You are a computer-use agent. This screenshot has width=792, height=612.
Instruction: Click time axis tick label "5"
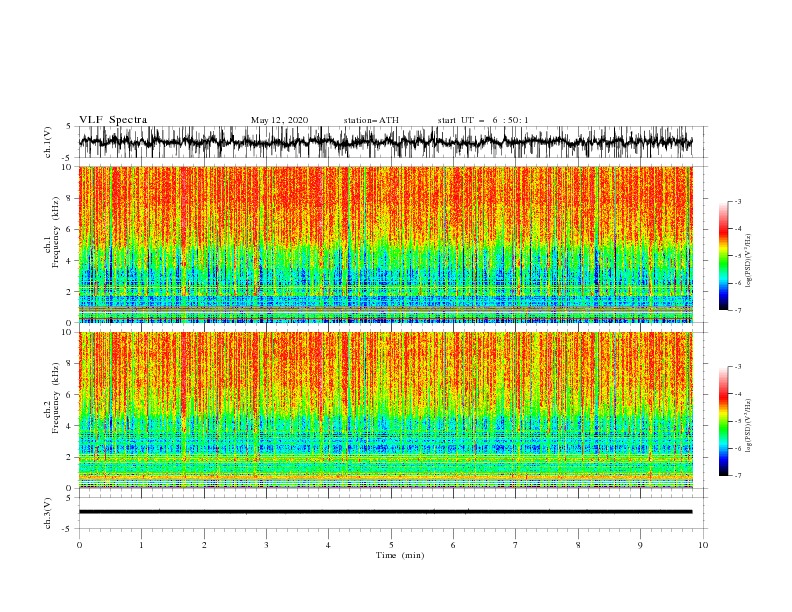coord(391,545)
